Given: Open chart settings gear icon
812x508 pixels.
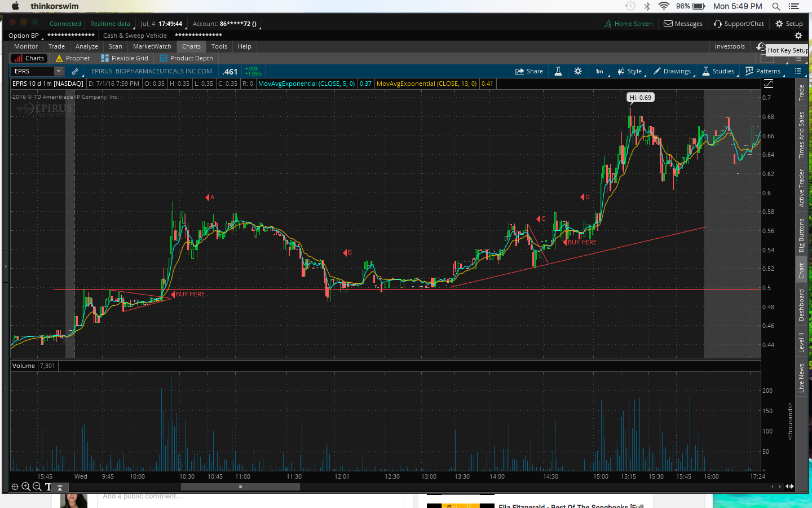Looking at the screenshot, I should point(577,71).
